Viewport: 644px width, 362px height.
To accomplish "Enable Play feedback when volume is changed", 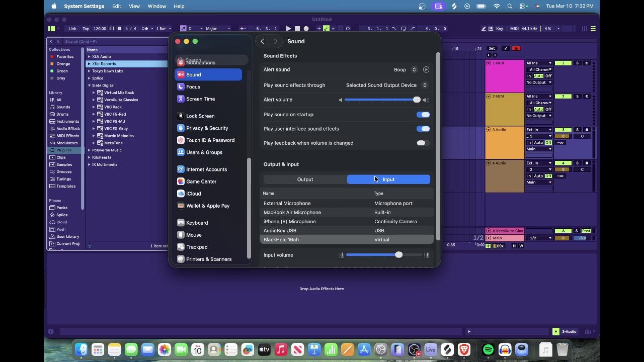I will tap(423, 143).
